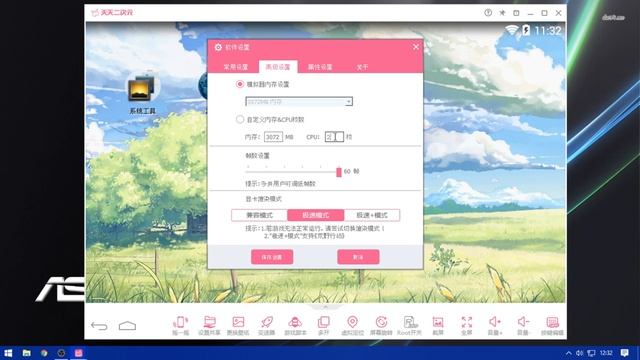Click the cancel (取消) button
This screenshot has height=360, width=640.
(x=358, y=257)
